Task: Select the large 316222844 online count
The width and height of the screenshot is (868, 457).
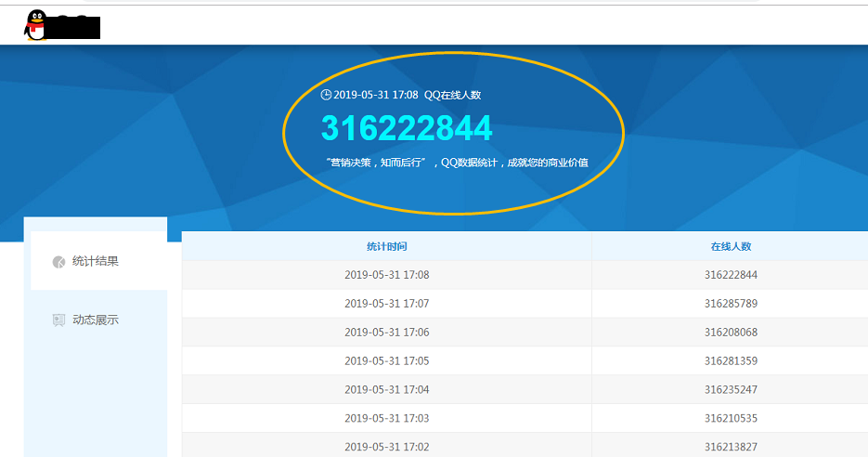Action: [x=407, y=128]
